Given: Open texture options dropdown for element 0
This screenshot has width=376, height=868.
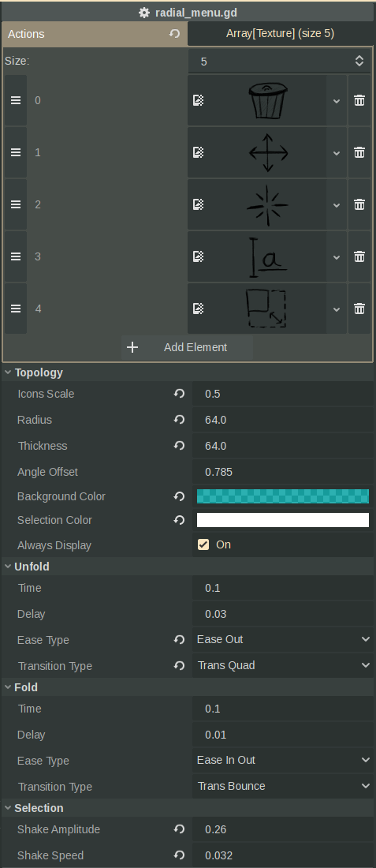Looking at the screenshot, I should tap(336, 100).
